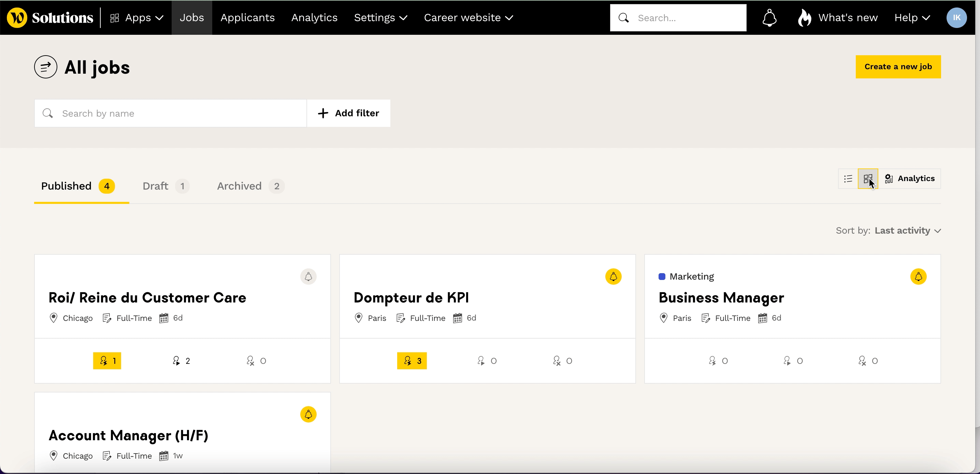The height and width of the screenshot is (474, 980).
Task: Expand the Settings dropdown menu
Action: 379,17
